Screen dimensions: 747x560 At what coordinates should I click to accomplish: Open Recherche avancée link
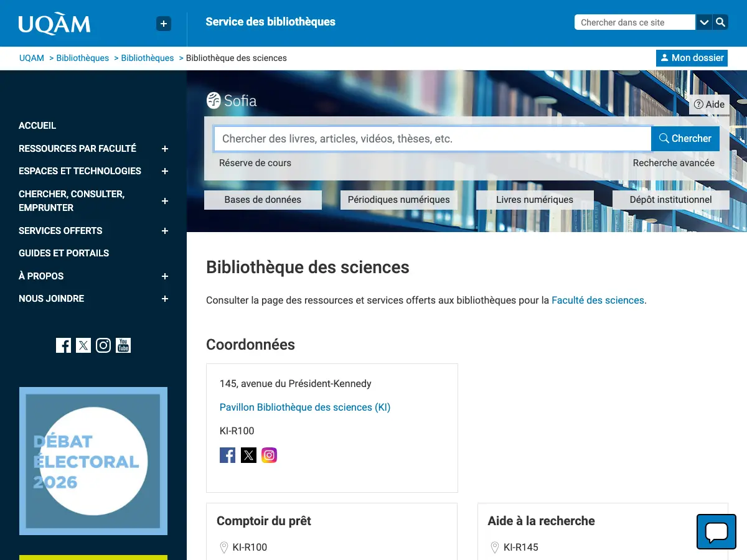click(674, 163)
